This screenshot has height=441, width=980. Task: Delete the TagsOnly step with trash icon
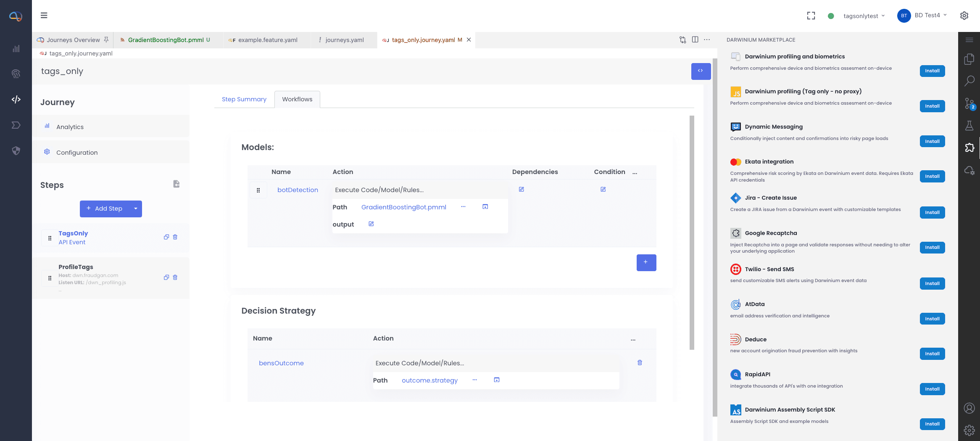pos(175,237)
